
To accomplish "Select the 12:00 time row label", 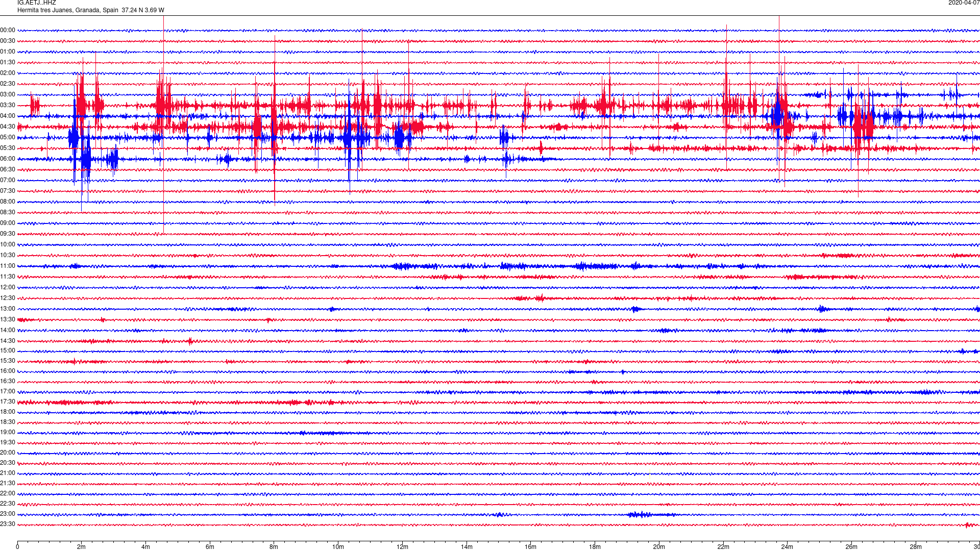I will point(8,287).
